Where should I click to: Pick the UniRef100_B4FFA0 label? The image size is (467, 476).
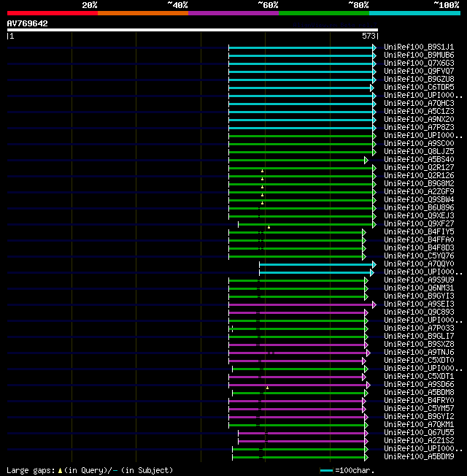pyautogui.click(x=419, y=239)
